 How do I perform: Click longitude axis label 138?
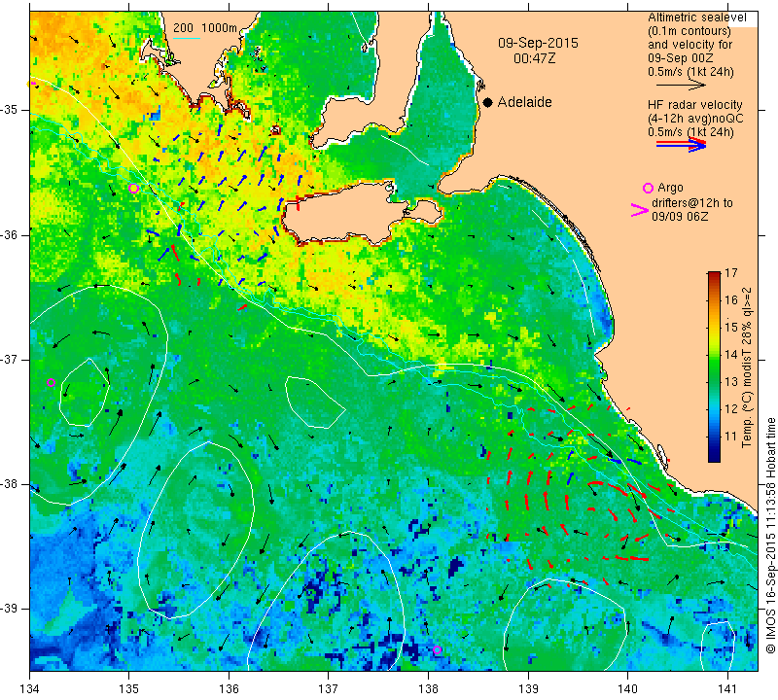point(428,688)
